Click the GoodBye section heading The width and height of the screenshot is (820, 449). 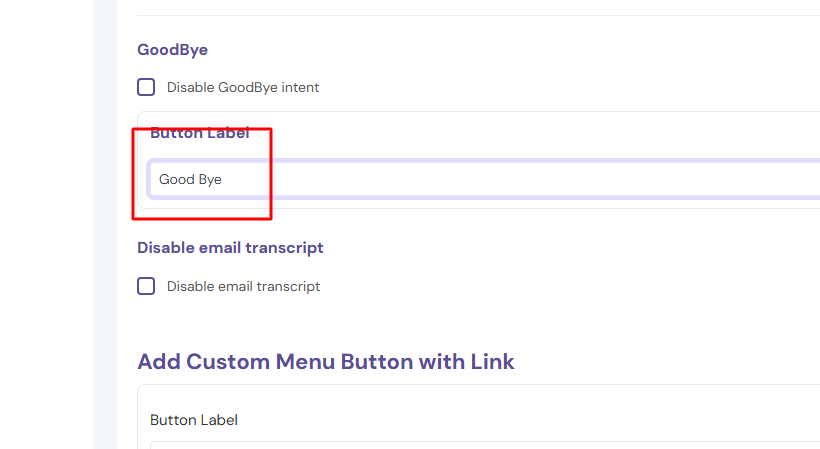pyautogui.click(x=172, y=49)
